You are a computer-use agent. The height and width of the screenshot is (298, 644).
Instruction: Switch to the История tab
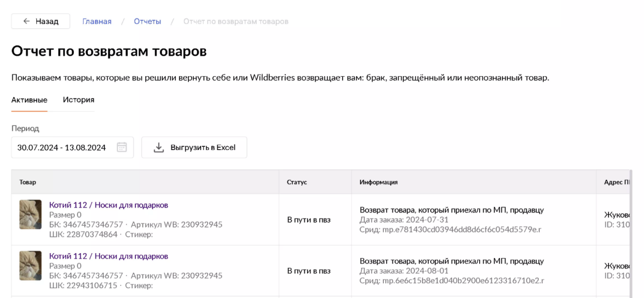(x=78, y=100)
